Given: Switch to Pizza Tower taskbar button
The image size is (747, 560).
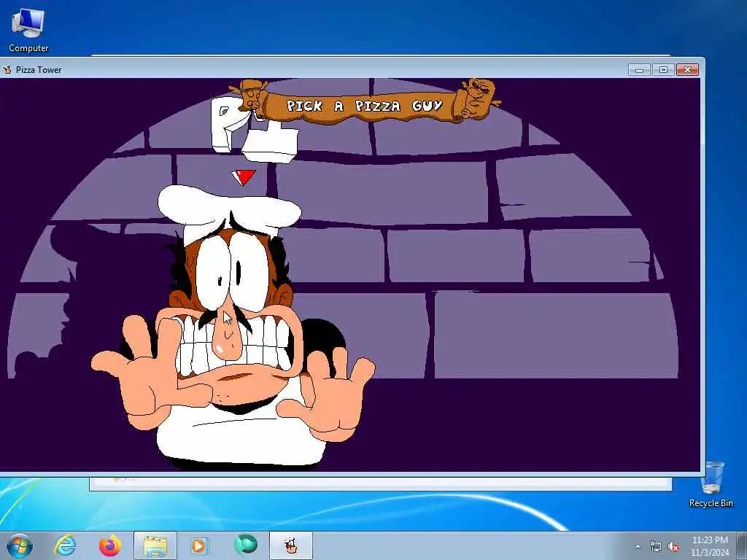Looking at the screenshot, I should 291,545.
